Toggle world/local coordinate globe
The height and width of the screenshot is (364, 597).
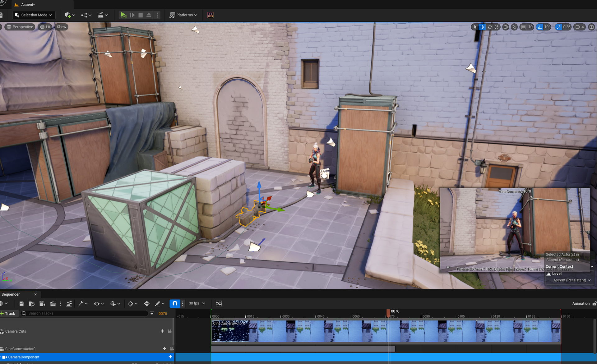[x=506, y=27]
